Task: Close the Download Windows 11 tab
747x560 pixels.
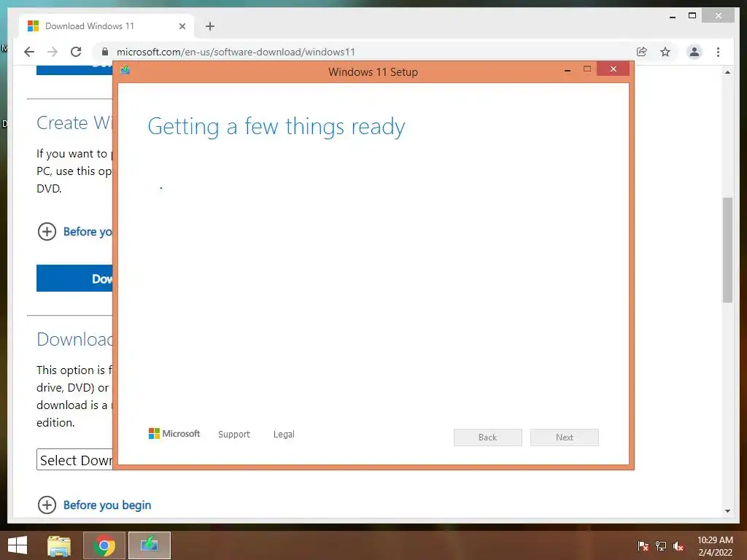Action: [x=182, y=26]
